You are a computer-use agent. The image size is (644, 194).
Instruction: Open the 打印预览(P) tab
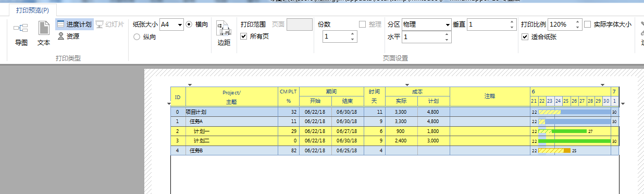click(x=33, y=10)
